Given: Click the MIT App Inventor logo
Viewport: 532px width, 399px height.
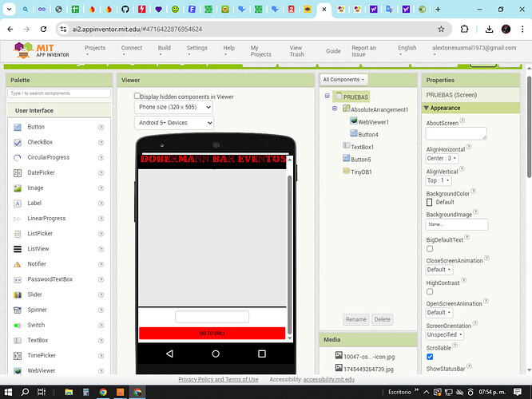Looking at the screenshot, I should click(x=41, y=50).
